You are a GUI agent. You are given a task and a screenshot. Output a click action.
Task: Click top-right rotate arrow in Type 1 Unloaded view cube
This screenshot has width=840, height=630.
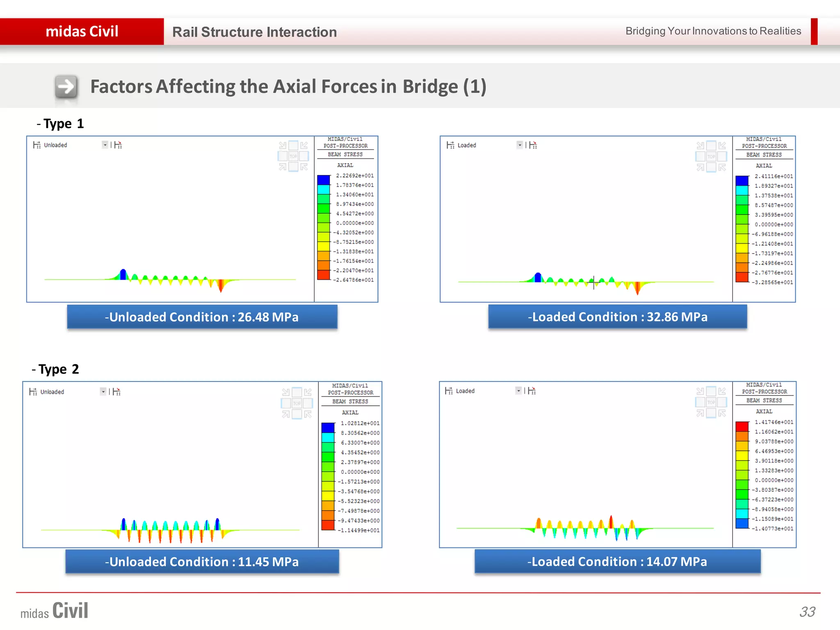click(304, 146)
